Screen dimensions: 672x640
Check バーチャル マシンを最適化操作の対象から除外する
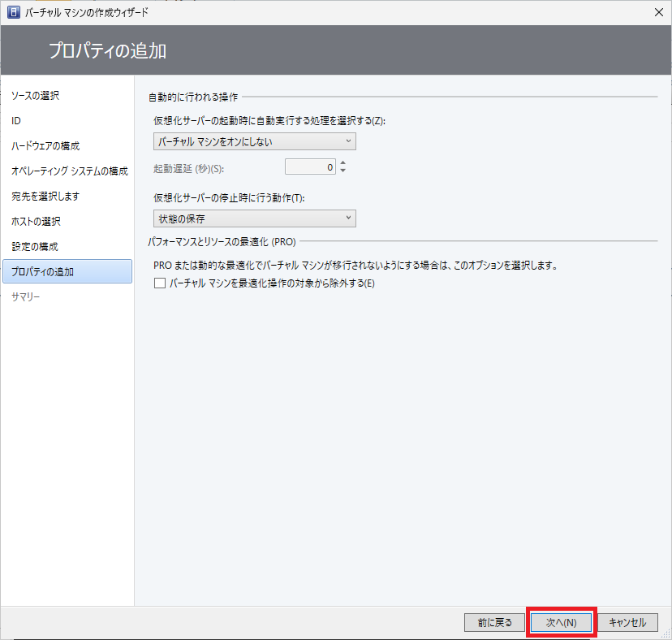coord(160,283)
